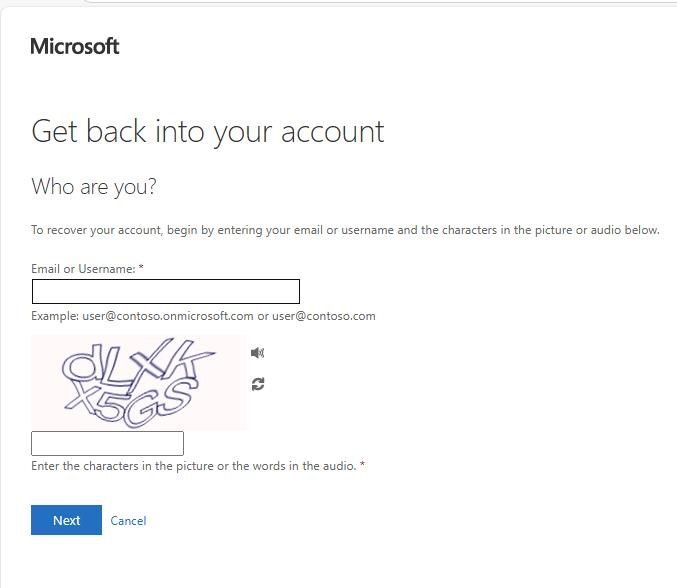Image resolution: width=677 pixels, height=588 pixels.
Task: Play the audio CAPTCHA challenge
Action: coord(257,353)
